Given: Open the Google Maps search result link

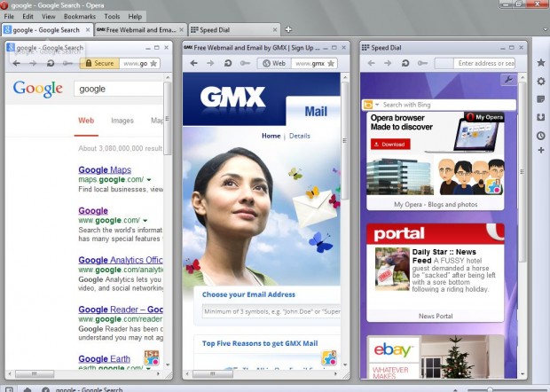Looking at the screenshot, I should [104, 169].
